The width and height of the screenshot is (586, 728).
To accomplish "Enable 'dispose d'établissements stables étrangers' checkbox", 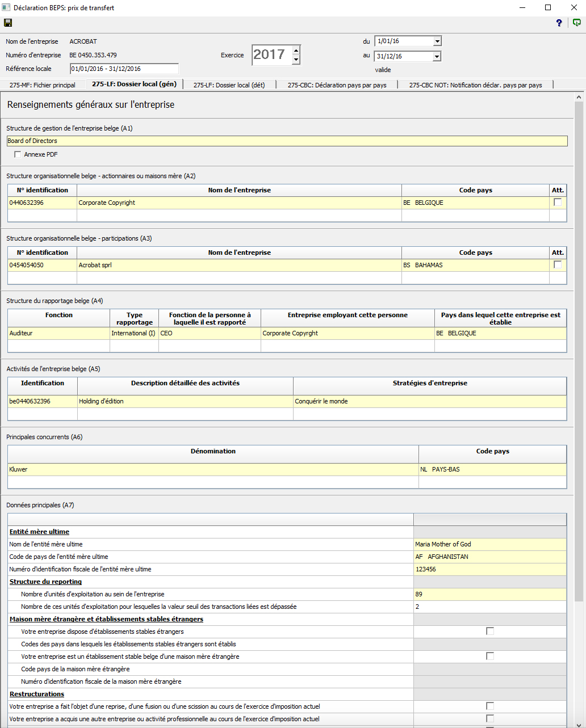I will click(x=490, y=631).
